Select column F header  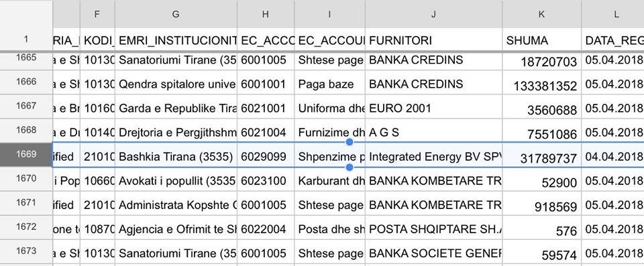pos(97,14)
